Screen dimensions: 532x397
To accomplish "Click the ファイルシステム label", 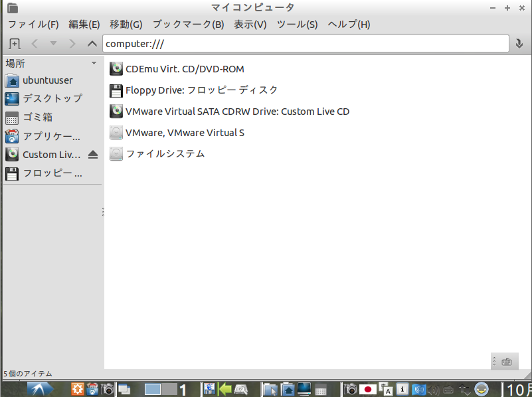I will pos(165,154).
